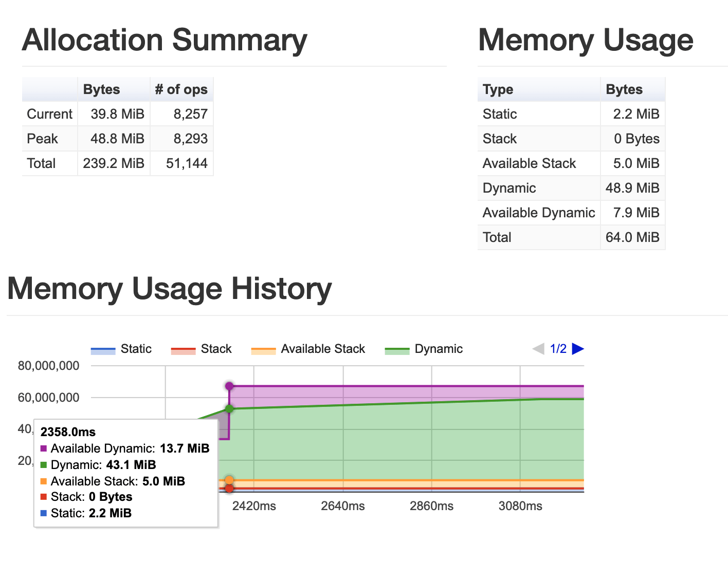Select the purple data point at 2358ms
Viewport: 728px width, 562px height.
pos(229,386)
